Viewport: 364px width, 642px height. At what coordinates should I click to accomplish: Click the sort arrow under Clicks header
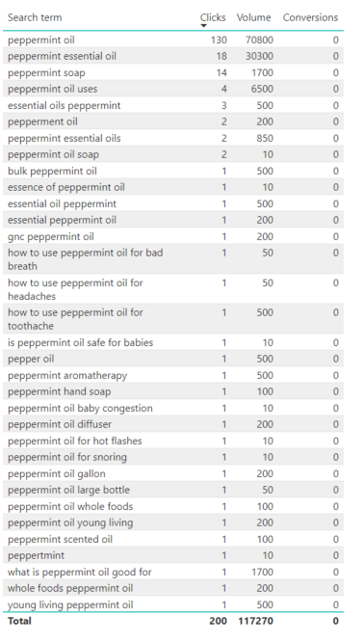203,26
